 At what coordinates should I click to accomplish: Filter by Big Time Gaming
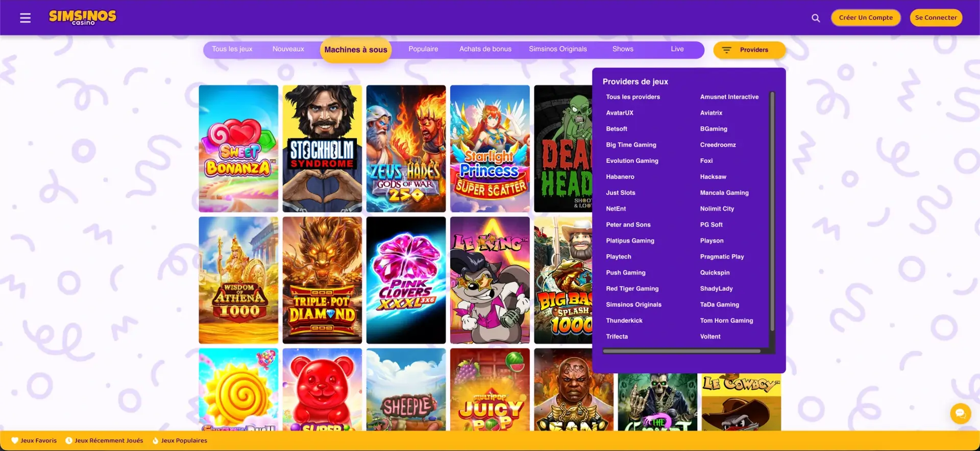pyautogui.click(x=631, y=145)
